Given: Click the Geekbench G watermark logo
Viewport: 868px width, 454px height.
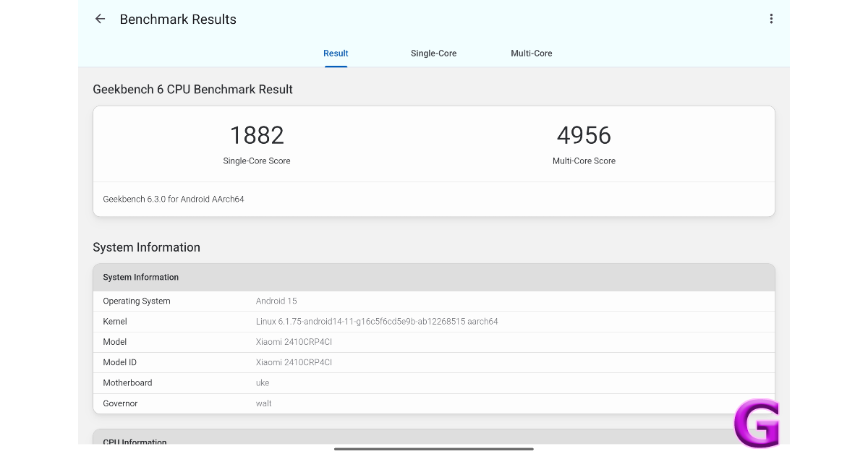Looking at the screenshot, I should click(x=757, y=424).
